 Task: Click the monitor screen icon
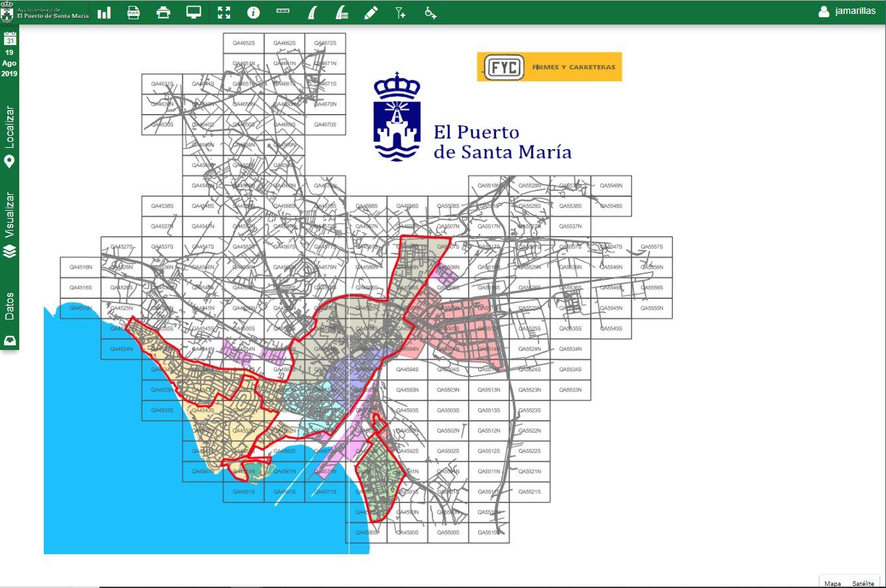click(194, 13)
